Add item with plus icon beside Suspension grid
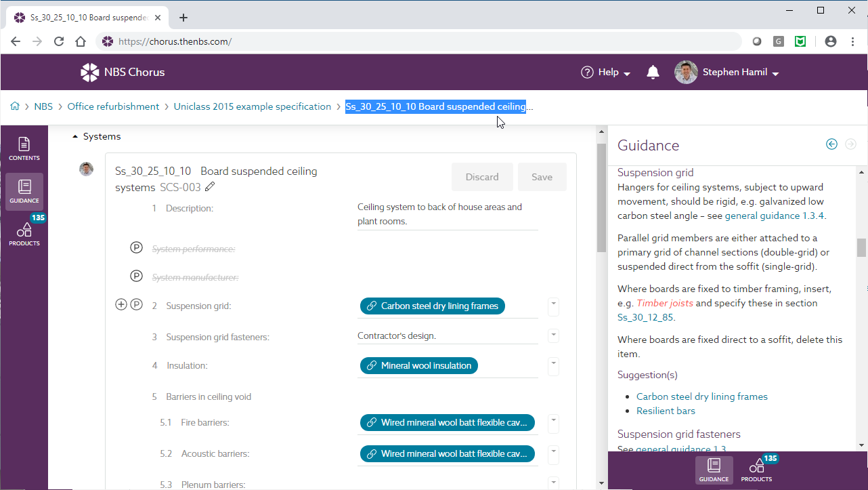Image resolution: width=868 pixels, height=490 pixels. 121,305
